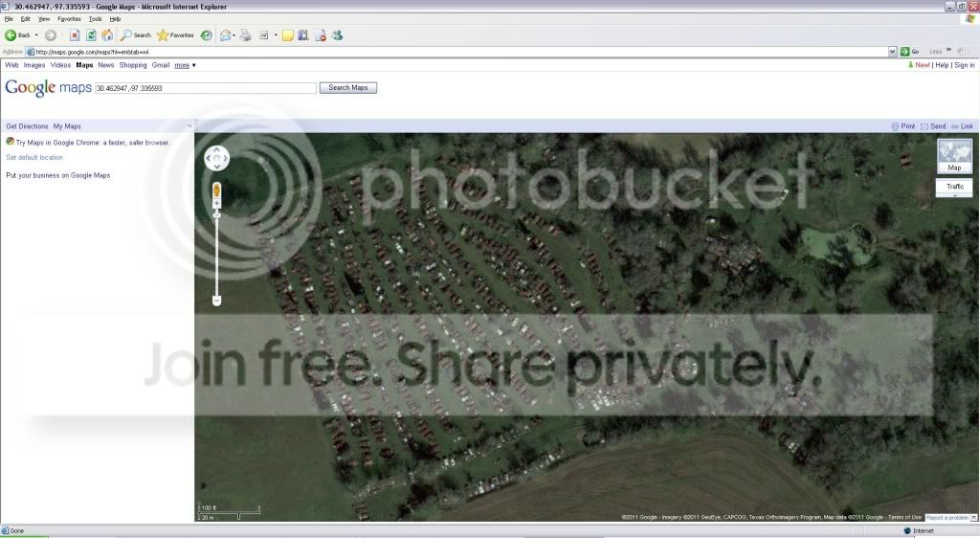
Task: Collapse the left side panel arrow
Action: pos(190,126)
